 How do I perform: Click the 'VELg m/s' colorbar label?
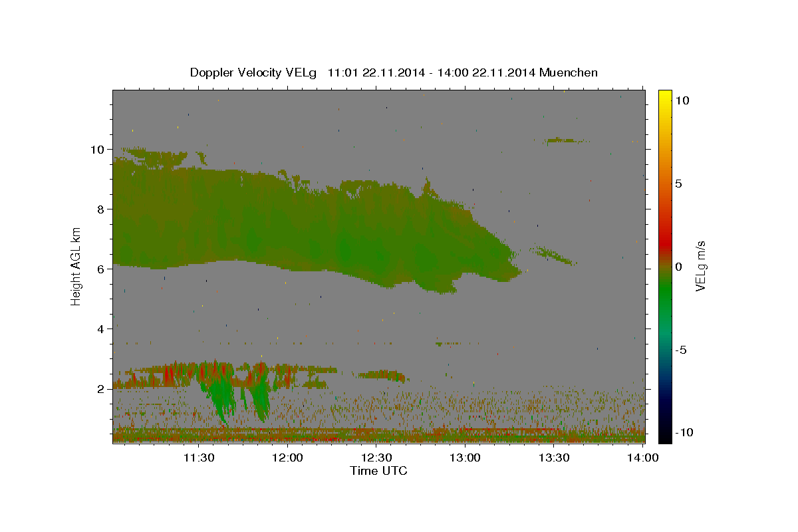click(700, 266)
